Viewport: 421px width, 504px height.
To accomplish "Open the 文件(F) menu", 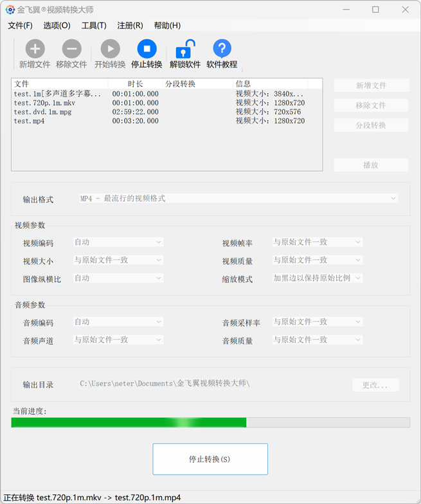I will (x=20, y=26).
